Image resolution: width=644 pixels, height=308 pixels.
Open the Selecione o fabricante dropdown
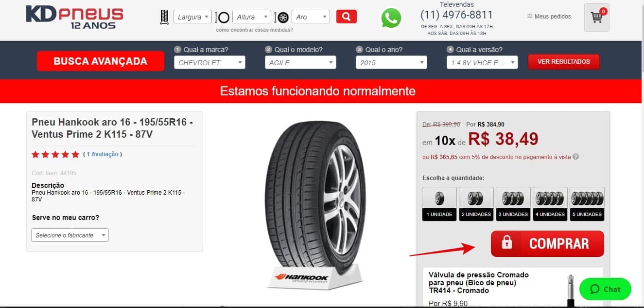pyautogui.click(x=70, y=235)
